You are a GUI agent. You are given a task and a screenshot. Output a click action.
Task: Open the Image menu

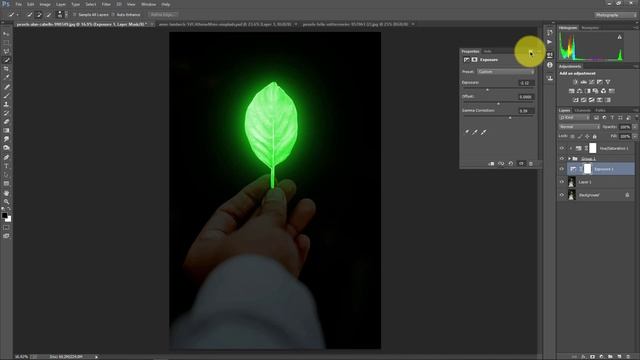pyautogui.click(x=45, y=4)
